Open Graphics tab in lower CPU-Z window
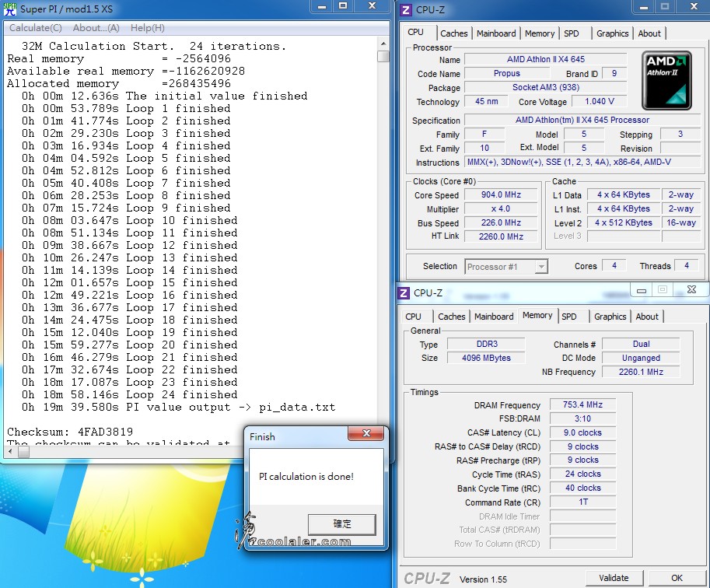Image resolution: width=710 pixels, height=588 pixels. click(x=610, y=317)
